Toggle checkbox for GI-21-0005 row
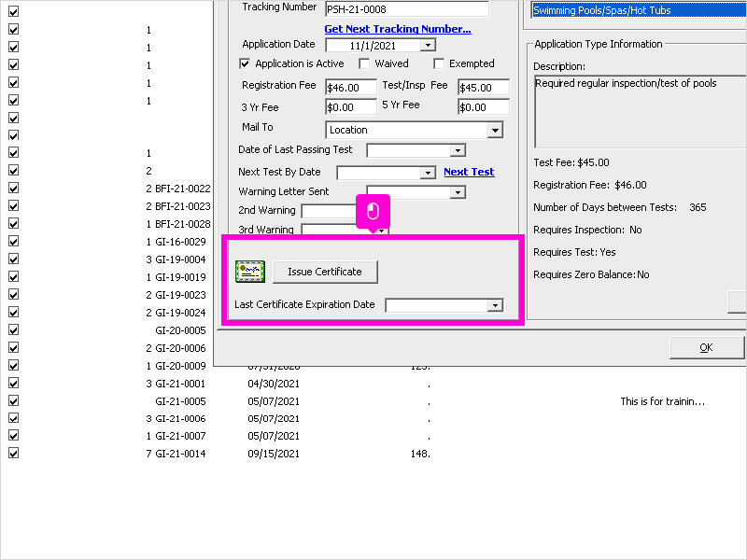The image size is (747, 560). pos(14,401)
